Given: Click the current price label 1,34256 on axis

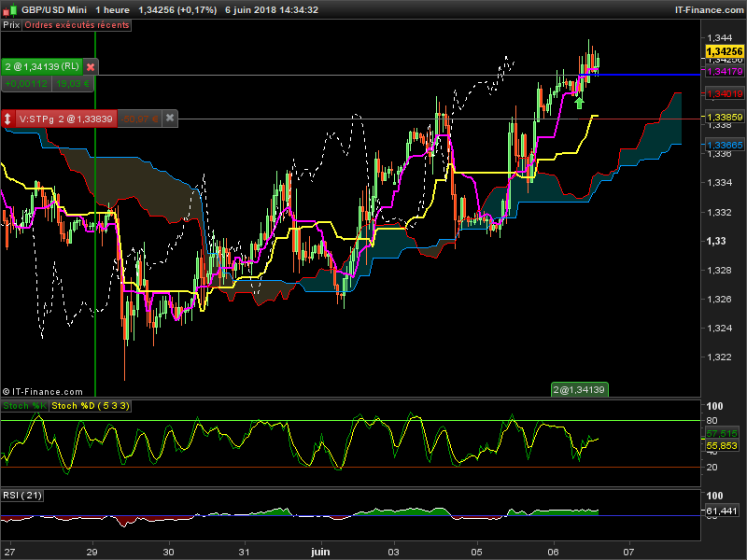Looking at the screenshot, I should pos(725,51).
